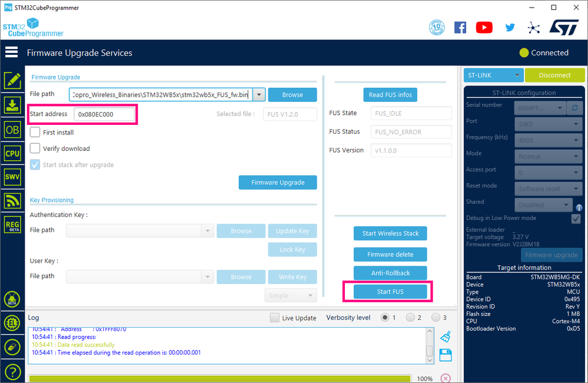Viewport: 588px width, 383px height.
Task: Click the Start FUS button
Action: point(390,292)
